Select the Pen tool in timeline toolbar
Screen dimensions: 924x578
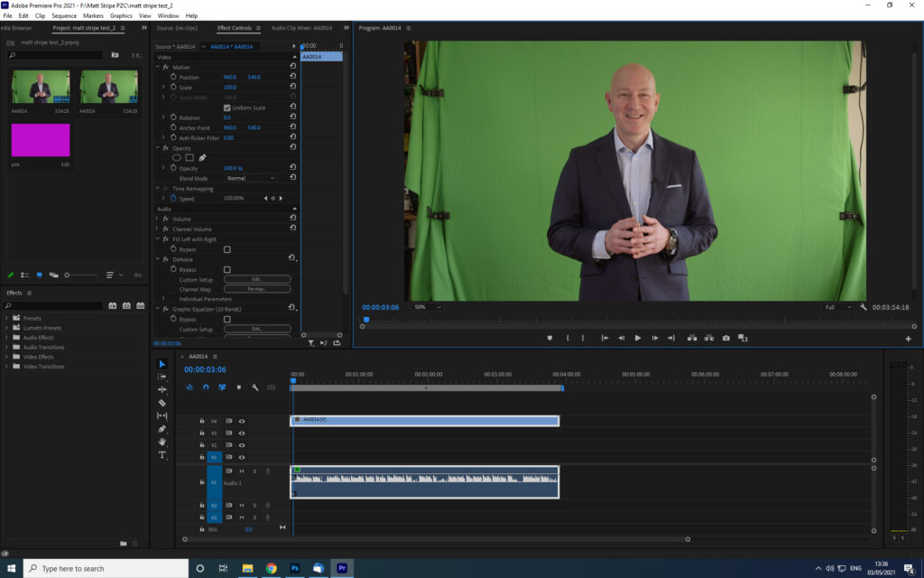162,429
